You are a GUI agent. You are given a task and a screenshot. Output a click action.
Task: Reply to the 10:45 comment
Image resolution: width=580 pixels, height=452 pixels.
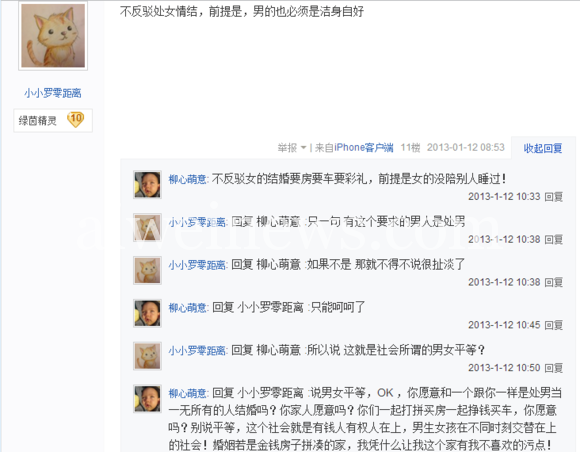(553, 325)
